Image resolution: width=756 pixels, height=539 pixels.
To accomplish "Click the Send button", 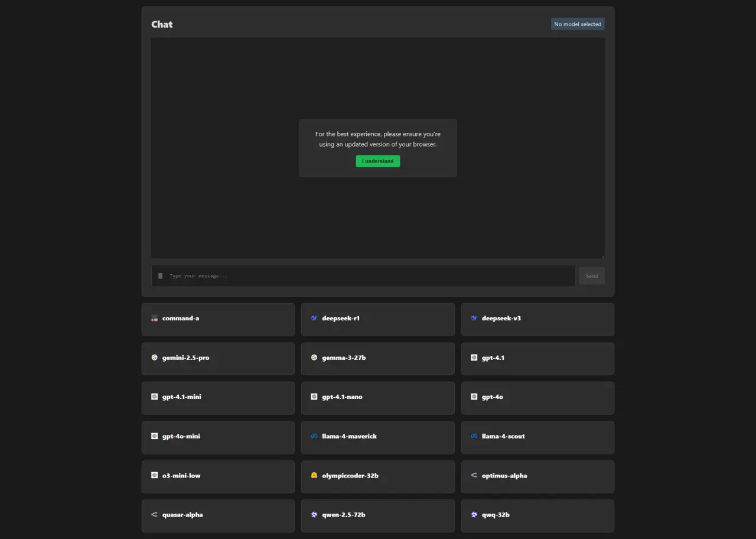I will click(592, 276).
